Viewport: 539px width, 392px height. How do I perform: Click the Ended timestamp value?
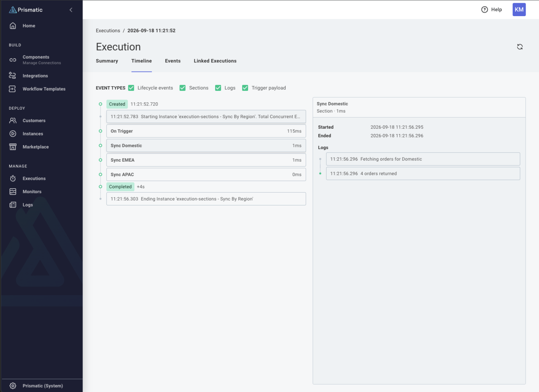click(397, 136)
